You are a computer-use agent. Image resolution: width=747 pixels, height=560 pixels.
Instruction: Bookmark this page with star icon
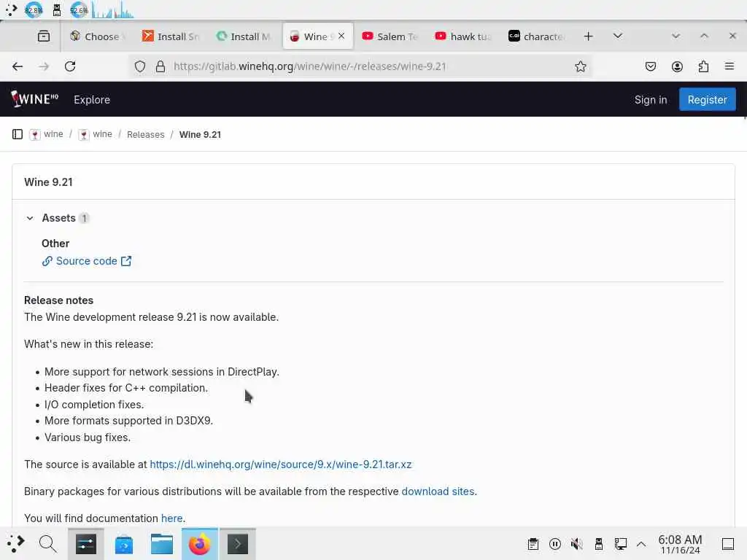pyautogui.click(x=580, y=66)
